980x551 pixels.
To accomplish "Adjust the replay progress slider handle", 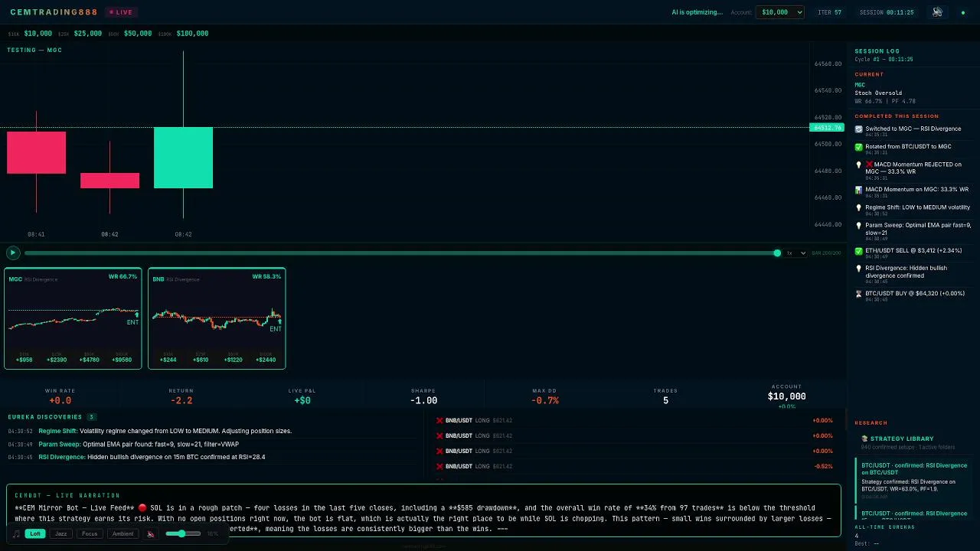I will tap(777, 253).
